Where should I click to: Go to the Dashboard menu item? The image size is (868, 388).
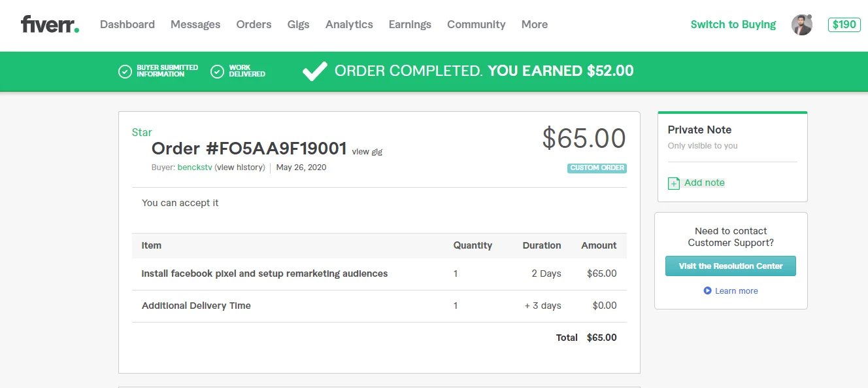point(127,25)
